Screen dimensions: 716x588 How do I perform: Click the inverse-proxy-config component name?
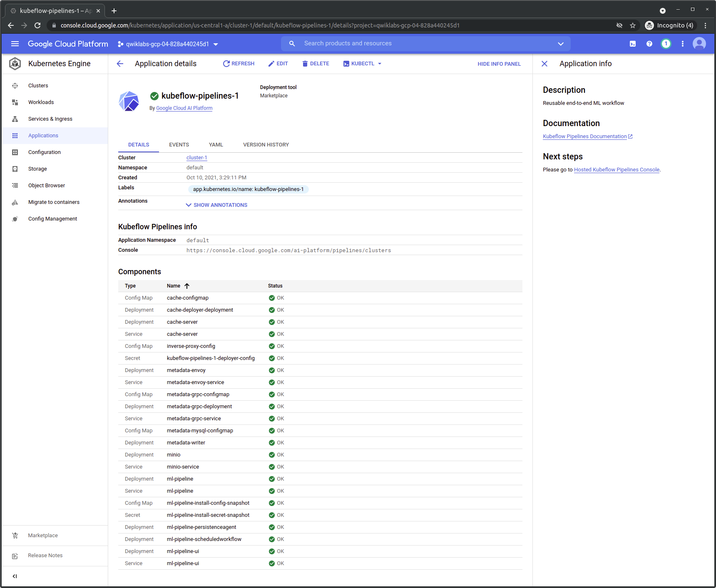[x=191, y=346]
